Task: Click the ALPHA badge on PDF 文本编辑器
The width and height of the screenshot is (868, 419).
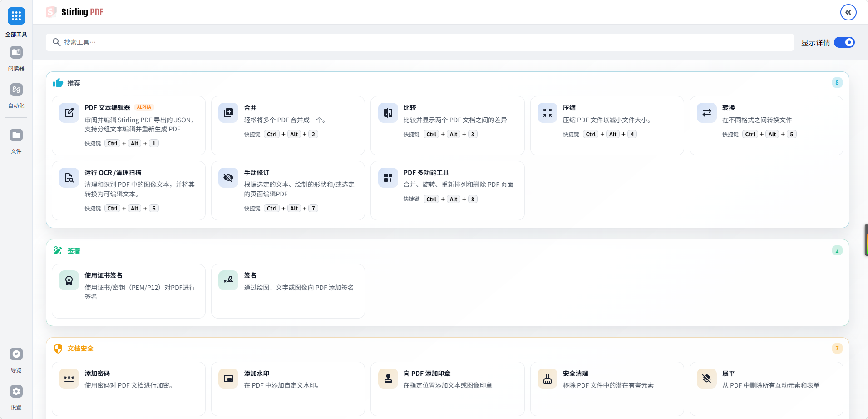Action: 144,107
